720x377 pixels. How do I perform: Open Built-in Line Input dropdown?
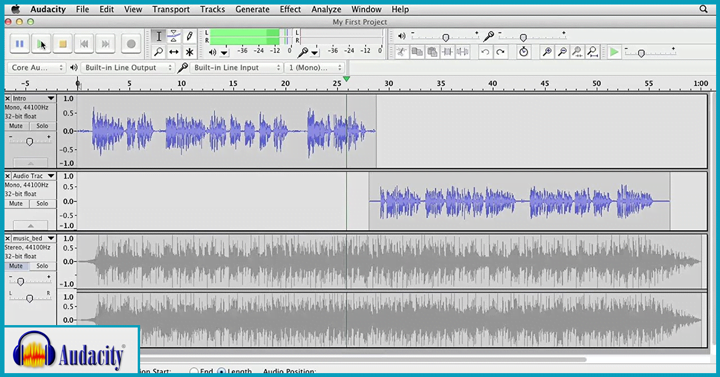tap(236, 68)
